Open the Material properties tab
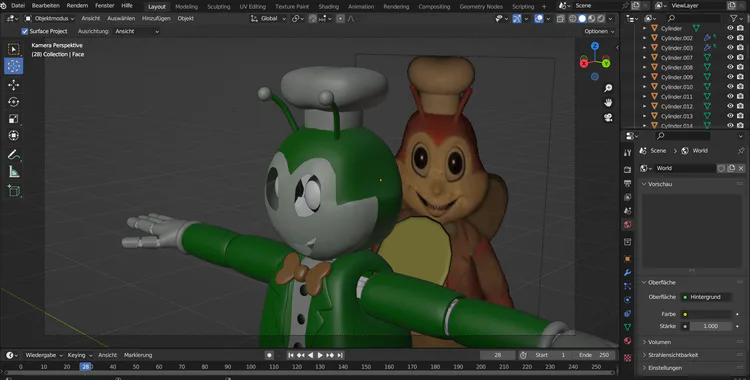Screen dimensions: 750x380 pos(628,341)
